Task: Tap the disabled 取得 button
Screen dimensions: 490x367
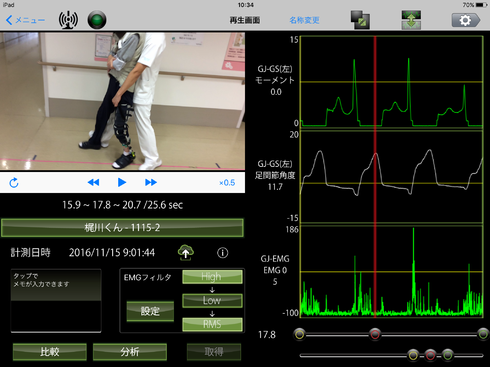Action: pyautogui.click(x=214, y=352)
